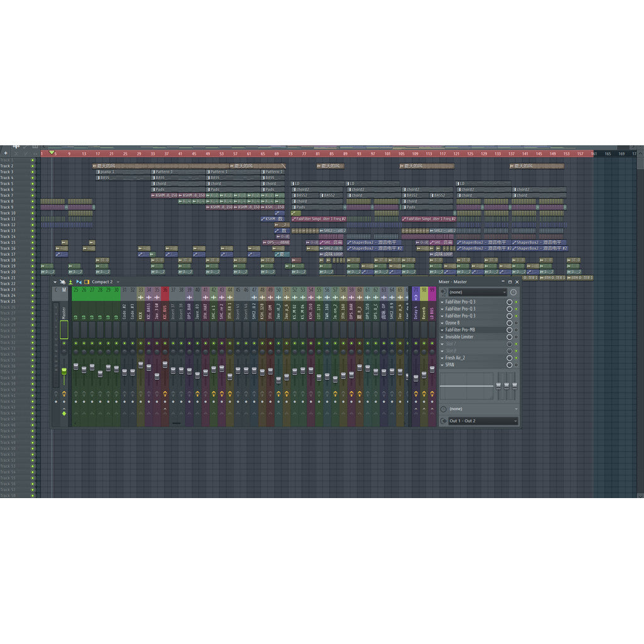
Task: Click the Master channel volume fader
Action: 62,371
